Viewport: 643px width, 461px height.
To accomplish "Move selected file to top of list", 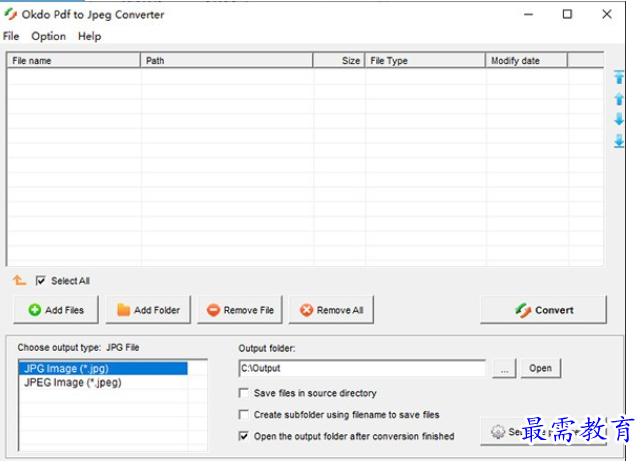I will pyautogui.click(x=619, y=77).
